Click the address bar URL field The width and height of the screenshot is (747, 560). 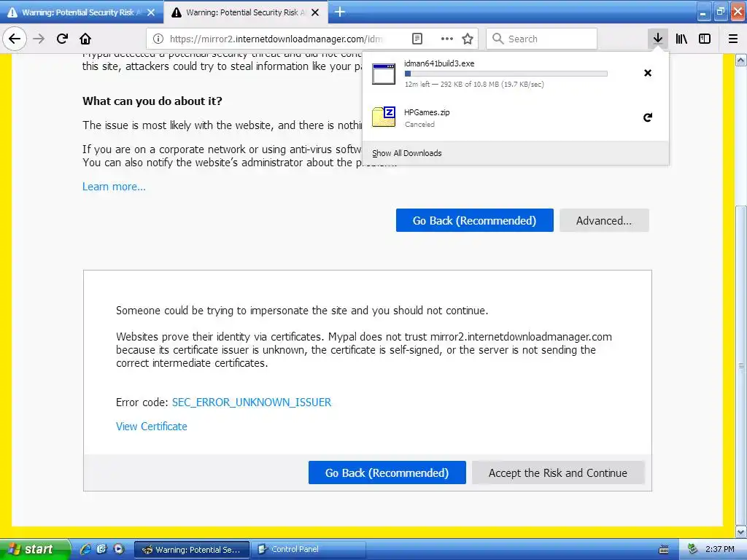point(276,39)
